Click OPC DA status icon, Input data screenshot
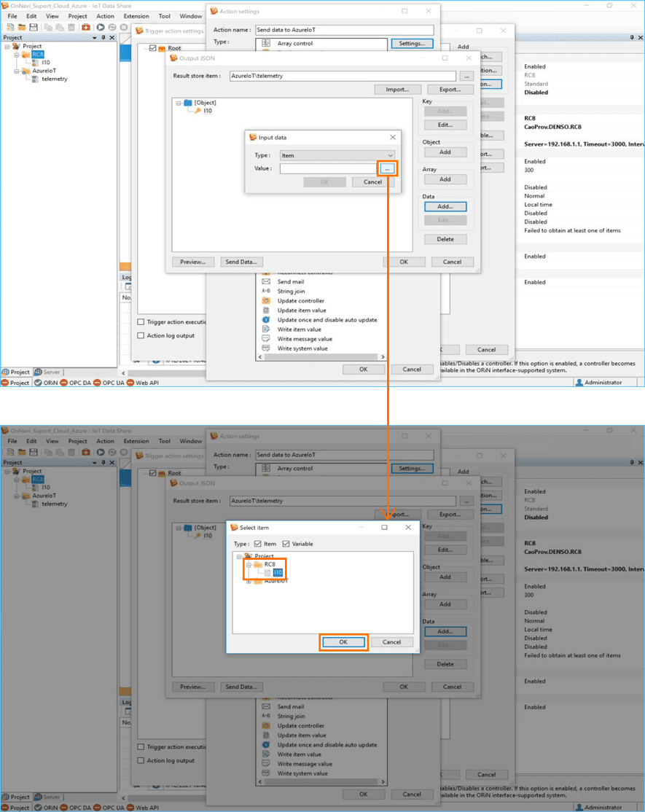The image size is (645, 812). (x=63, y=383)
